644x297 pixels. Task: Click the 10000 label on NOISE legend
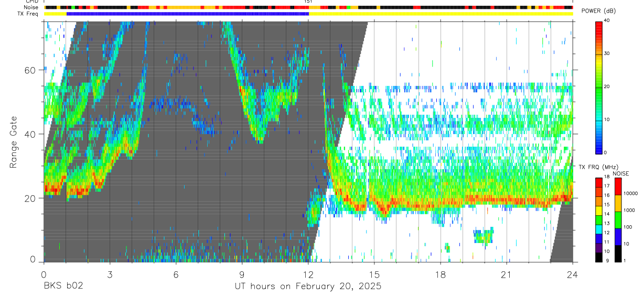pyautogui.click(x=631, y=193)
